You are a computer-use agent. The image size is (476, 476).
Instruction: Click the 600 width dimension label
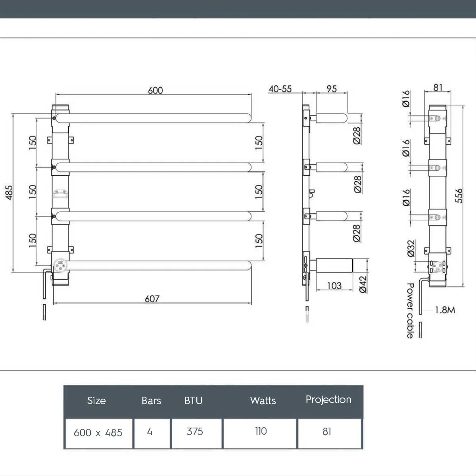155,90
